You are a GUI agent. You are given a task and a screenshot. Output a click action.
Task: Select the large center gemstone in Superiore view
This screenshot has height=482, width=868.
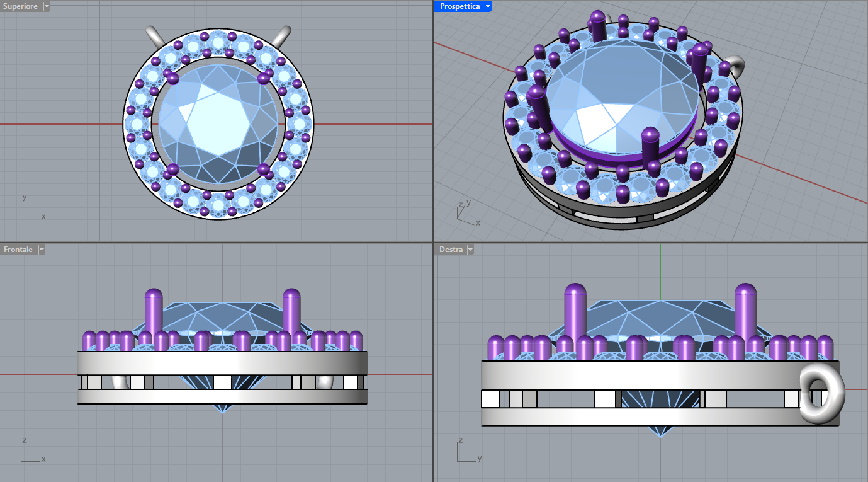click(217, 124)
